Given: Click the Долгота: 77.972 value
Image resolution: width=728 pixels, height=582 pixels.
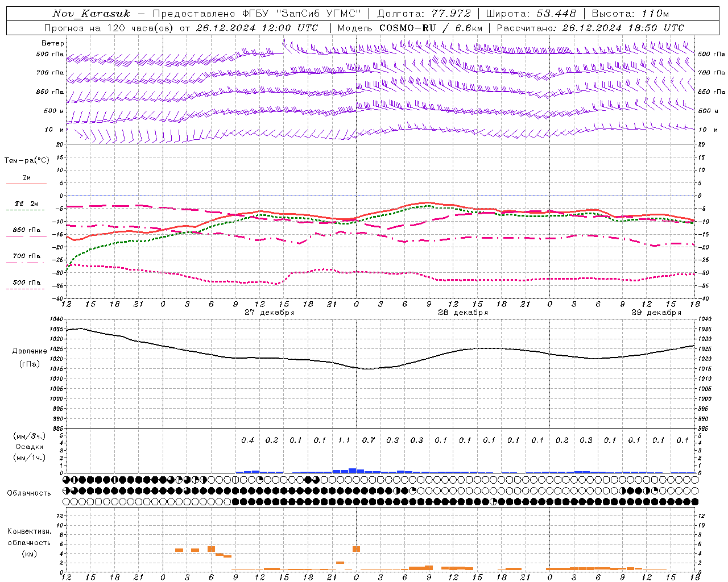Looking at the screenshot, I should [x=424, y=14].
